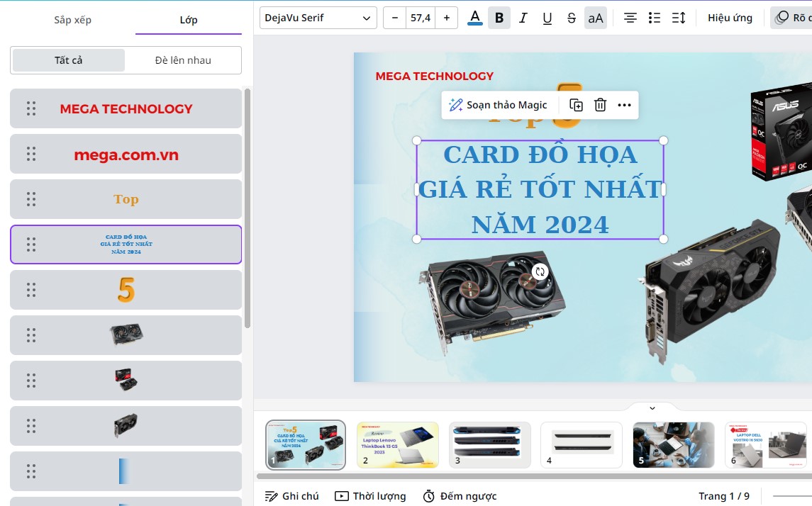812x506 pixels.
Task: Toggle Italic formatting
Action: (523, 18)
